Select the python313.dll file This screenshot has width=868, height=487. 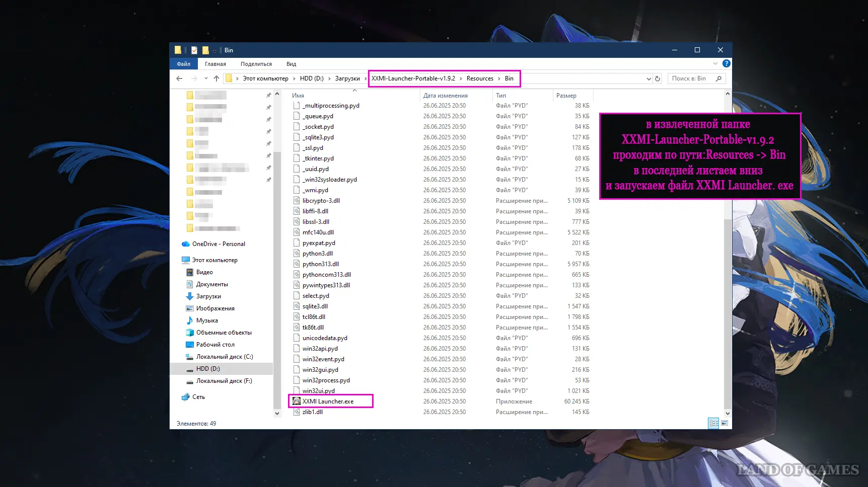point(320,264)
